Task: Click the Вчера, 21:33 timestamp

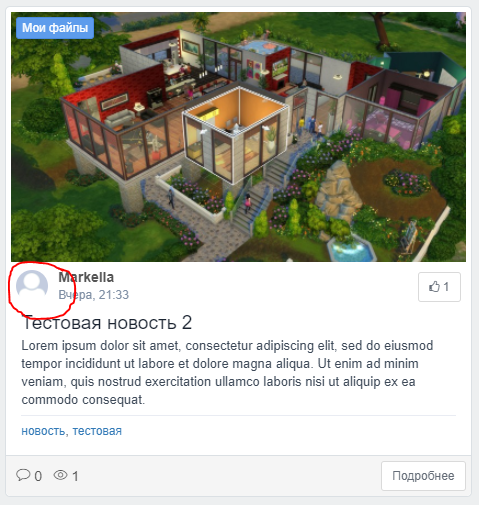Action: [x=94, y=295]
